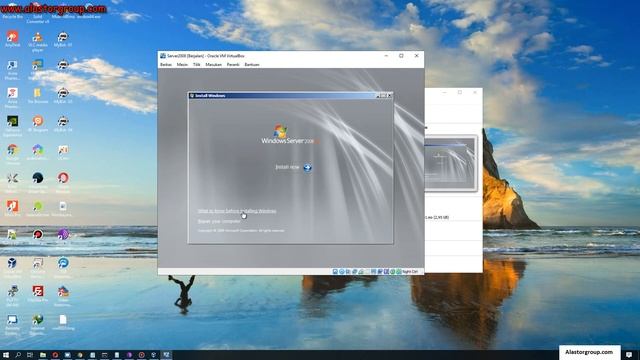Select the active VirtualBox taskbar button
This screenshot has height=360, width=640.
pyautogui.click(x=166, y=355)
